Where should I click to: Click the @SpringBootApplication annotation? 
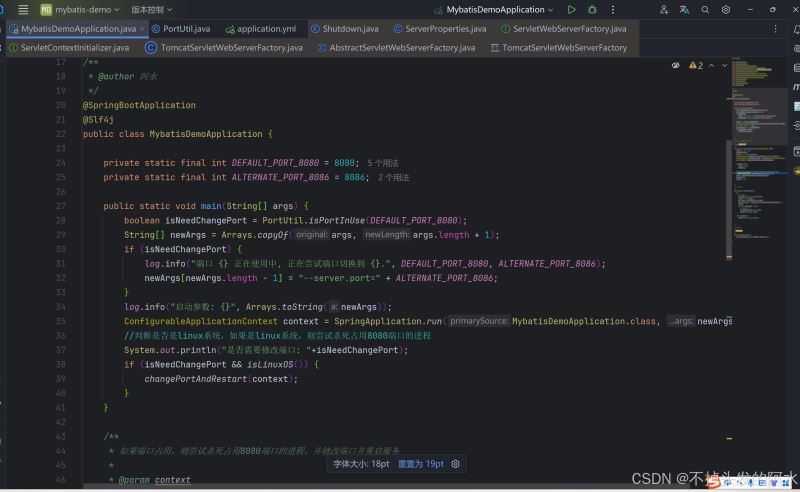coord(139,105)
